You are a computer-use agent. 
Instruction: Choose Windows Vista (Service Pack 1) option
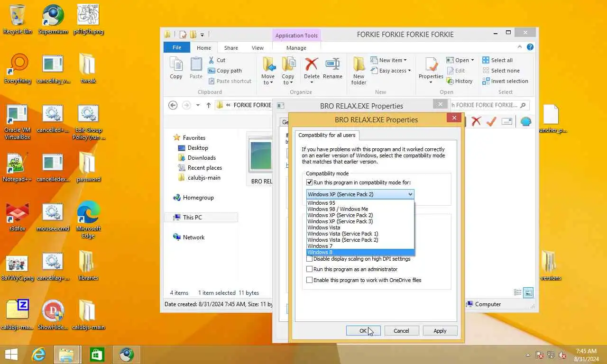click(x=360, y=234)
